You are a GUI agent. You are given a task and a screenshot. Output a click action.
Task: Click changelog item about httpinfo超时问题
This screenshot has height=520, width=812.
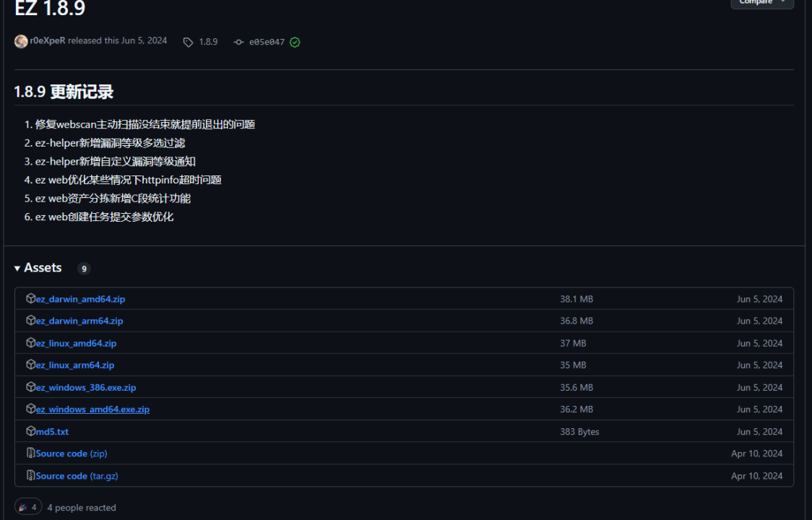point(129,180)
